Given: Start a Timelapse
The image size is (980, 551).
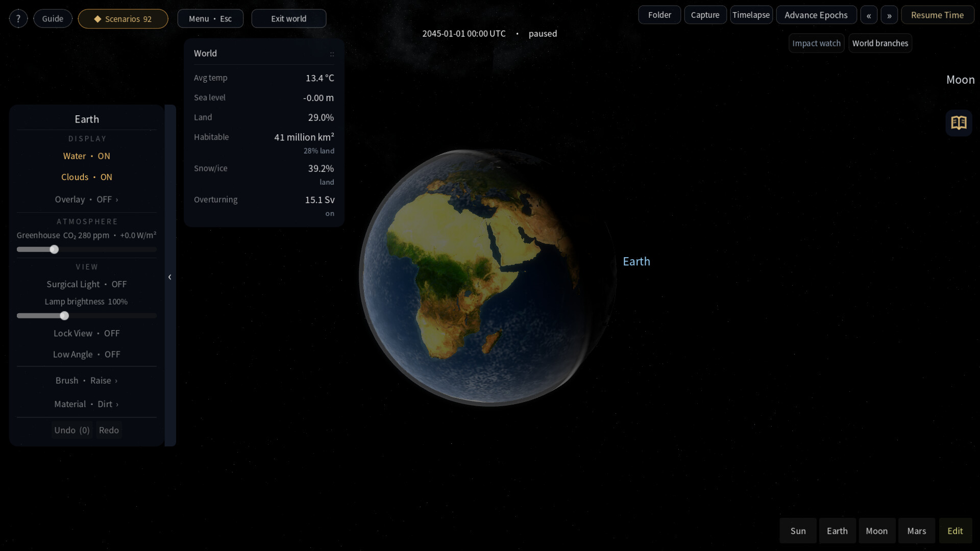Looking at the screenshot, I should pos(751,15).
